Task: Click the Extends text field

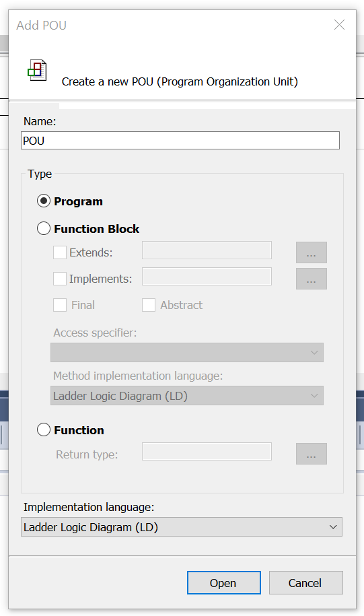Action: click(x=207, y=250)
